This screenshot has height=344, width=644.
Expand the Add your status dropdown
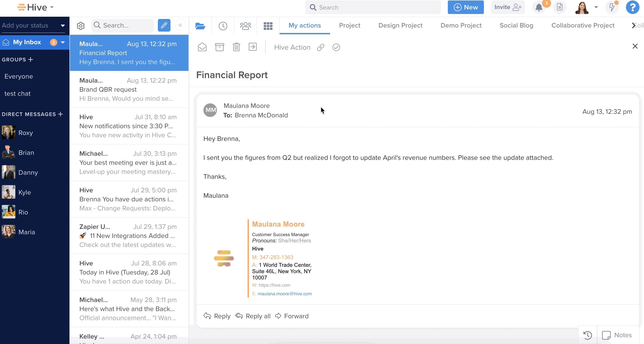tap(63, 26)
